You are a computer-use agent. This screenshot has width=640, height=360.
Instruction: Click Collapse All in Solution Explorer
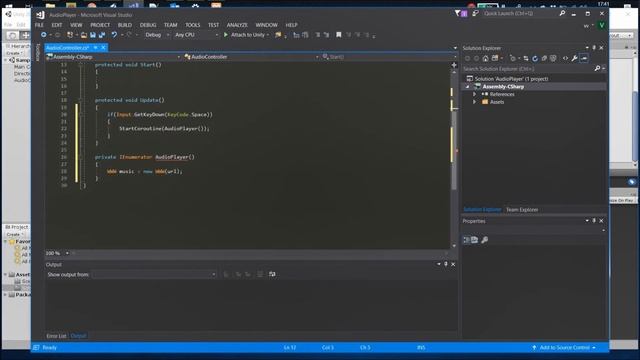point(544,58)
